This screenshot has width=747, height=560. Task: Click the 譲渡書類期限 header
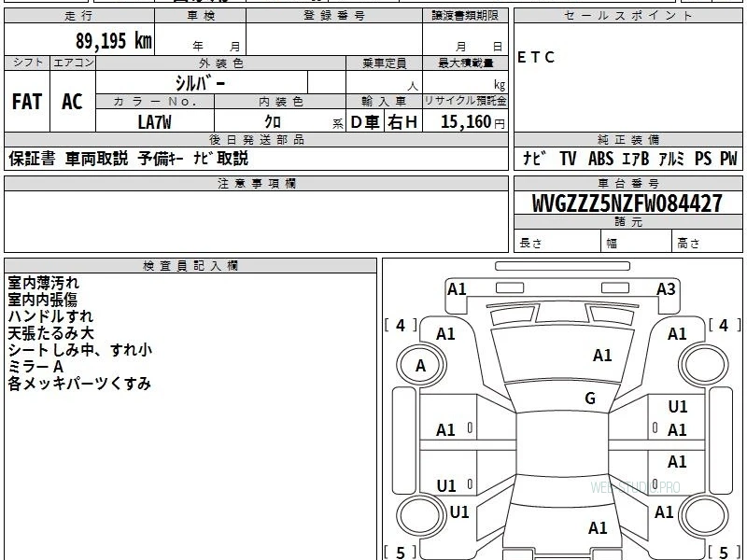(x=465, y=16)
